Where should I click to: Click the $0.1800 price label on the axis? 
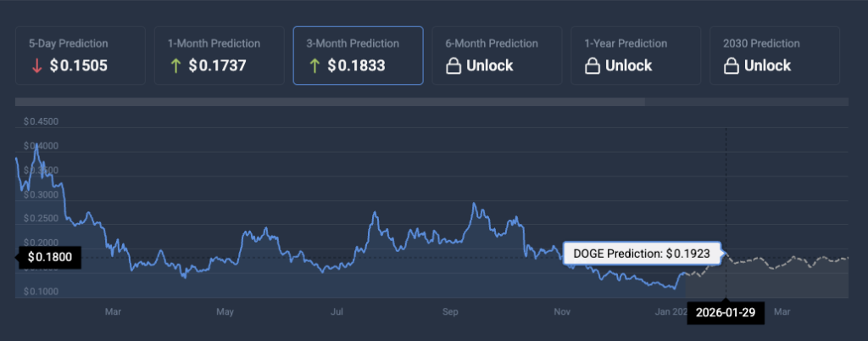[x=49, y=256]
